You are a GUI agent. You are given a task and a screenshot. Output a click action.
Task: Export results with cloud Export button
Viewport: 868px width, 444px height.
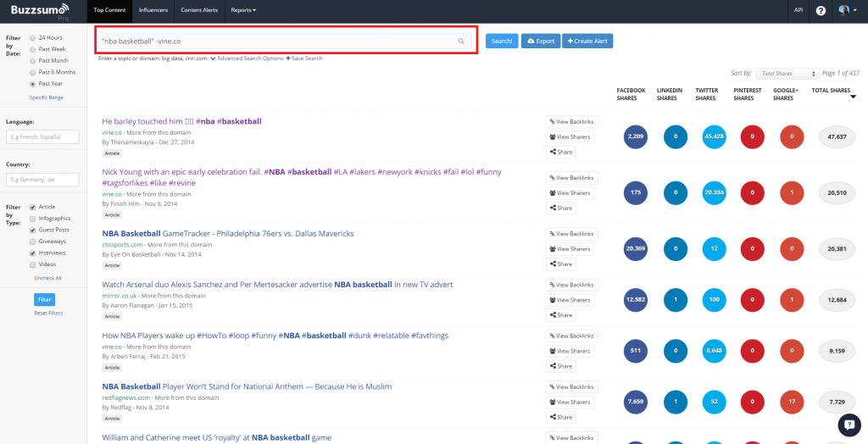(540, 41)
